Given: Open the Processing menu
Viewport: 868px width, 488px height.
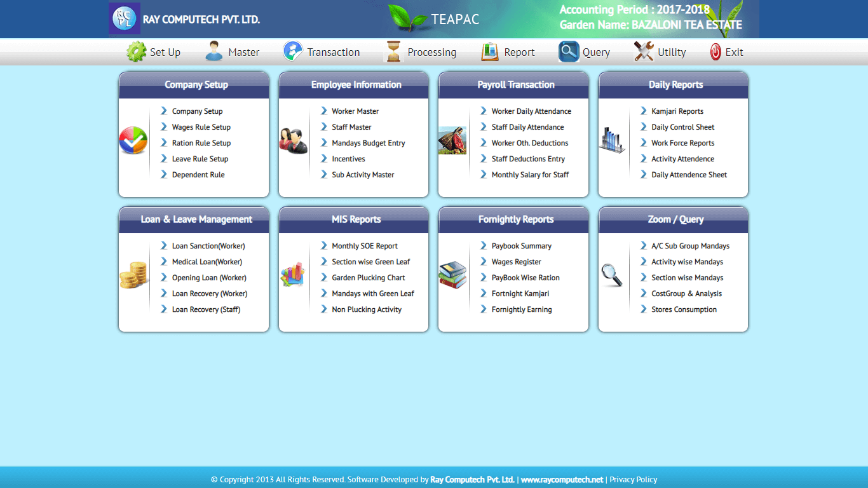Looking at the screenshot, I should click(x=432, y=52).
